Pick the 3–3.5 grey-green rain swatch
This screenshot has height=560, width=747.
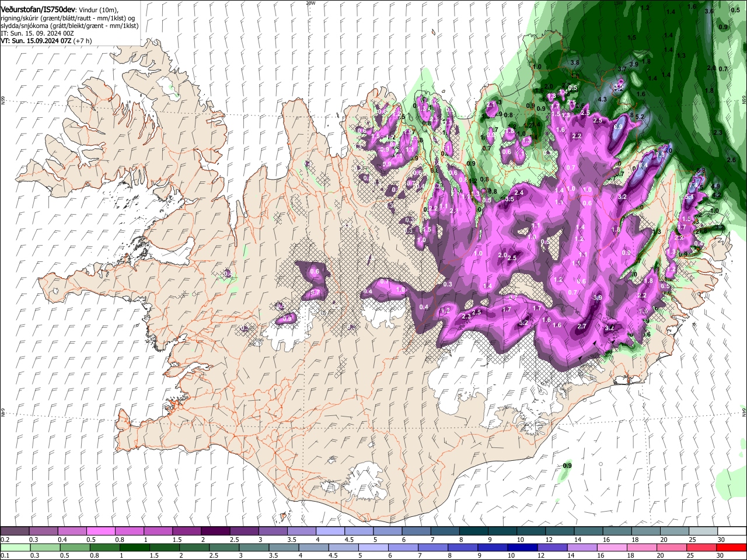tap(254, 548)
